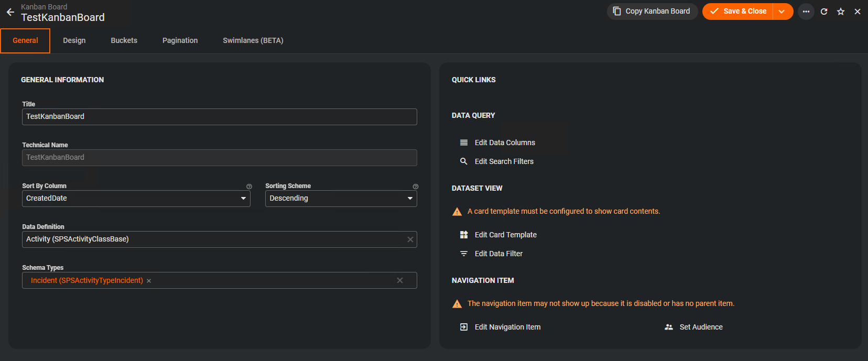
Task: Go to the Swimlanes (BETA) tab
Action: click(x=253, y=40)
